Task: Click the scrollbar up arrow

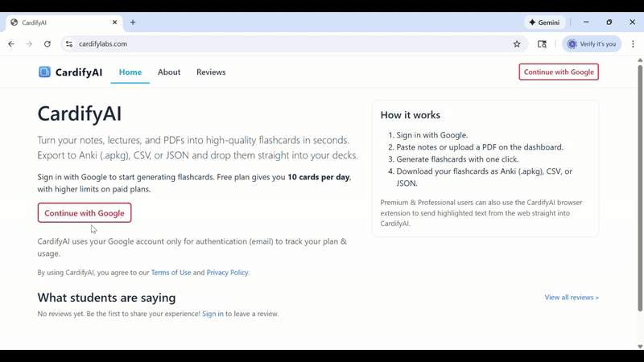Action: [x=640, y=60]
